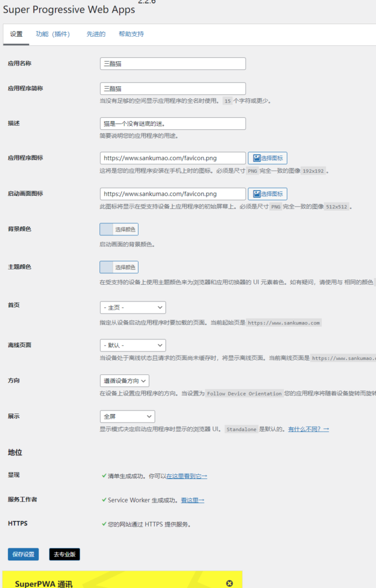The height and width of the screenshot is (588, 376).
Task: Click the 去专业版 button
Action: 64,554
